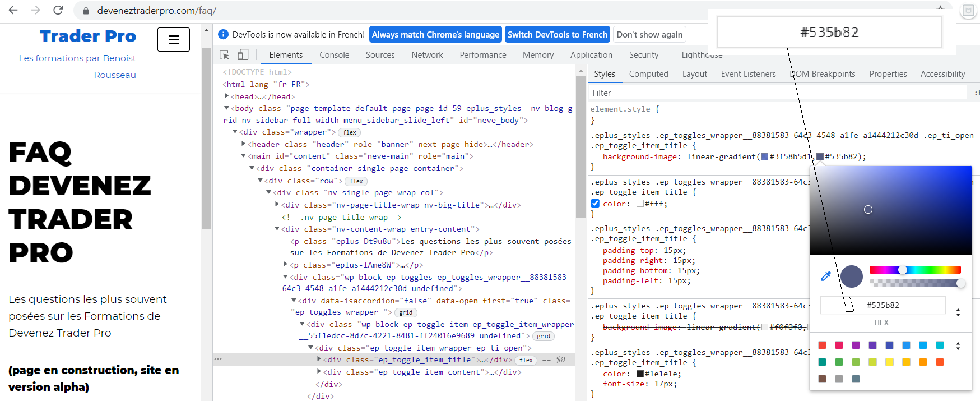
Task: Expand the ep_toggle_item_content div
Action: coord(319,372)
